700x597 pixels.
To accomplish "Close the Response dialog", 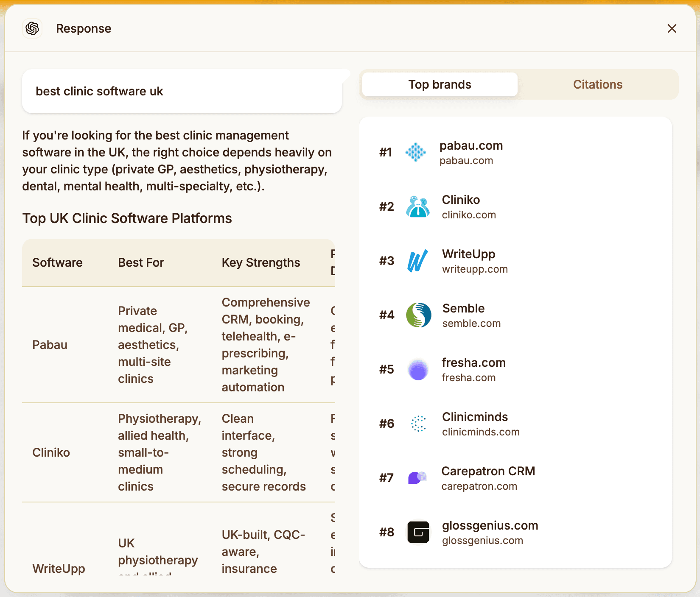I will 672,28.
